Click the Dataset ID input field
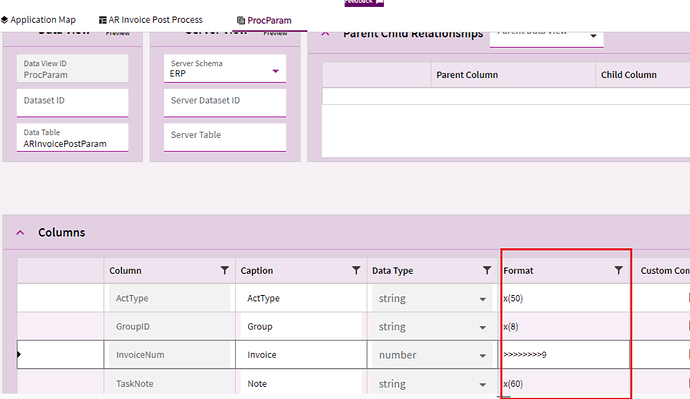 pos(73,103)
